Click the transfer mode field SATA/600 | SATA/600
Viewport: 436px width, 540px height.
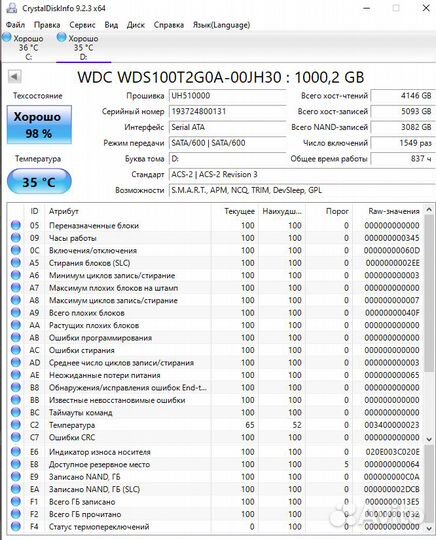point(227,143)
